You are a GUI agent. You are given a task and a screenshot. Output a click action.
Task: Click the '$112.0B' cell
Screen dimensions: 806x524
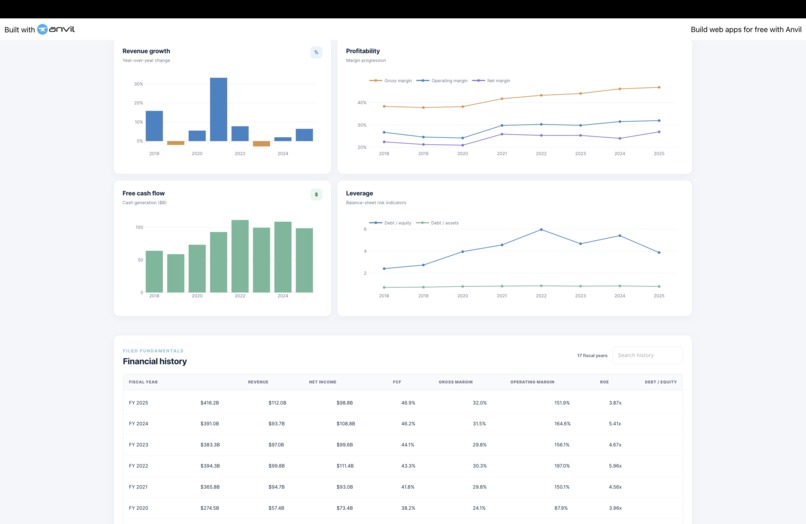(x=277, y=403)
